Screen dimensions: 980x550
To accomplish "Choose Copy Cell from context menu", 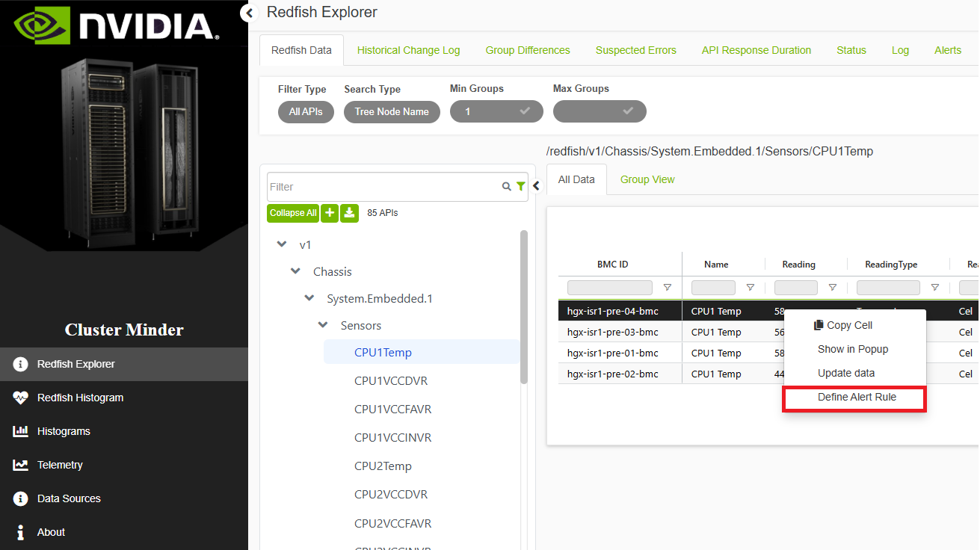I will pyautogui.click(x=854, y=325).
